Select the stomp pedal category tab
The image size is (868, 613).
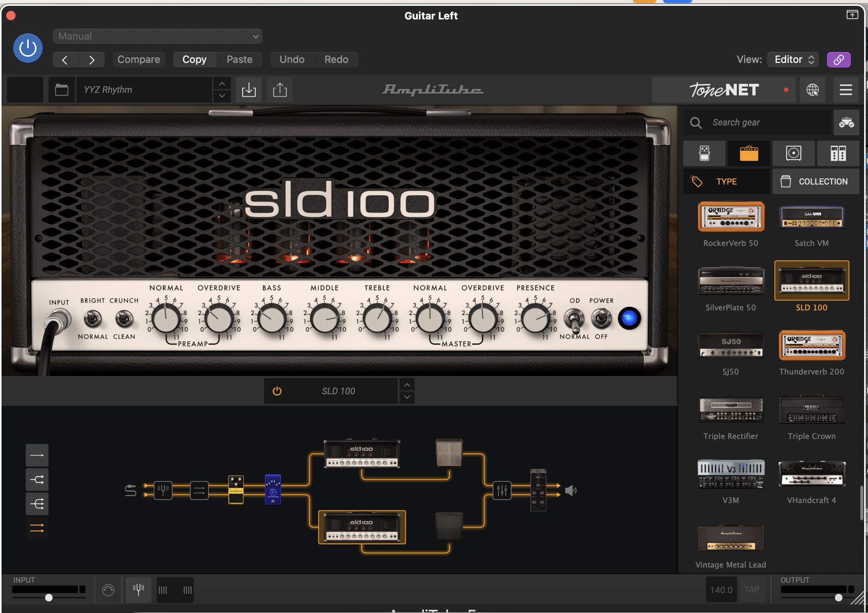(704, 153)
